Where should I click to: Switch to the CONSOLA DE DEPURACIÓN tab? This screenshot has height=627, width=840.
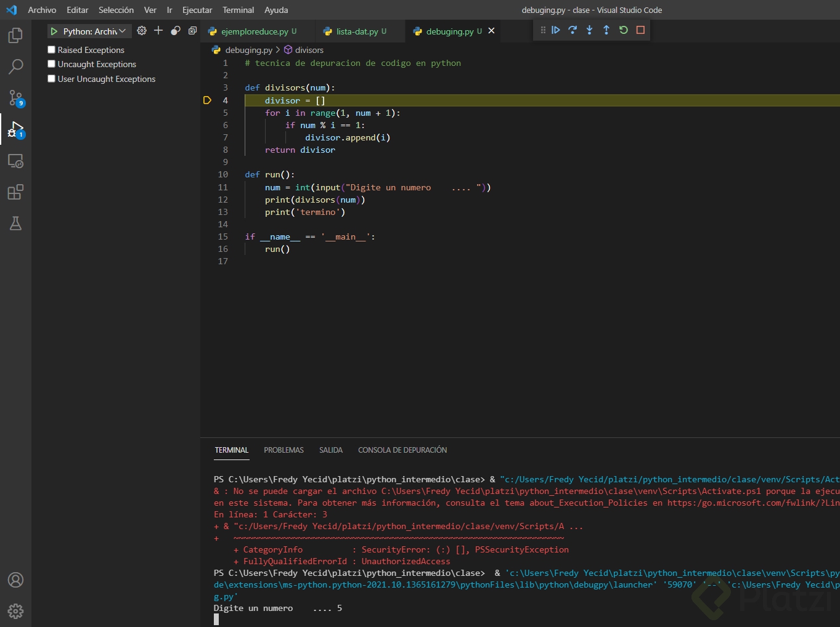point(402,450)
